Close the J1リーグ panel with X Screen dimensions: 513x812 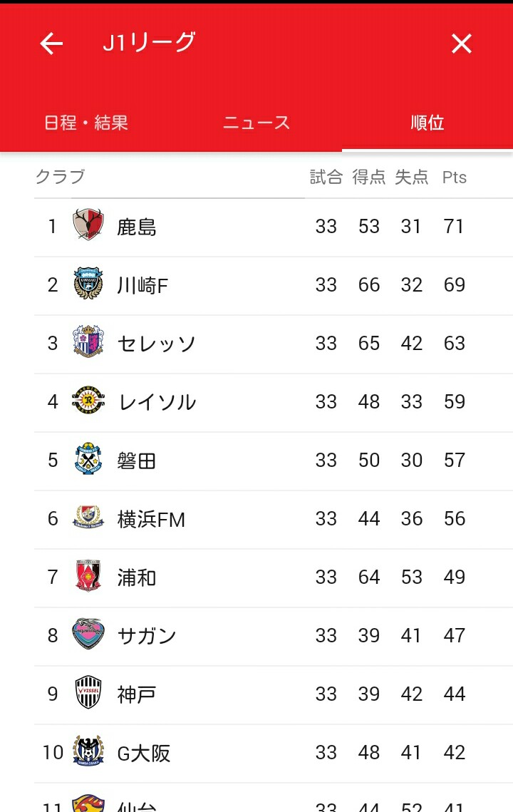(x=461, y=43)
